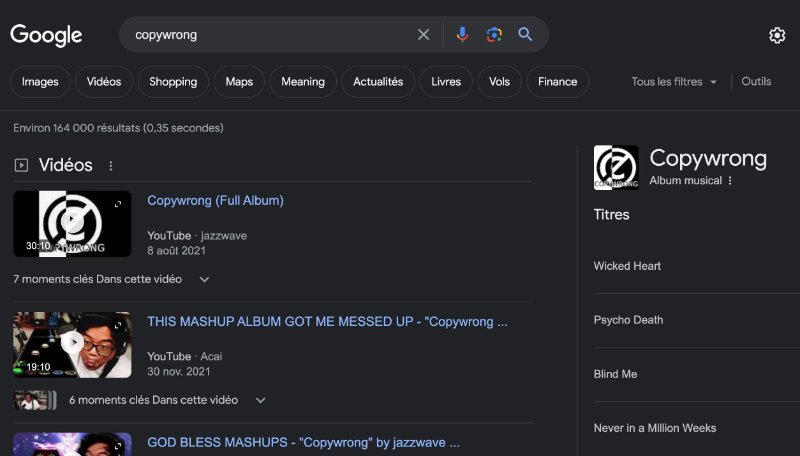This screenshot has height=456, width=800.
Task: Switch to the Maps filter
Action: point(239,82)
